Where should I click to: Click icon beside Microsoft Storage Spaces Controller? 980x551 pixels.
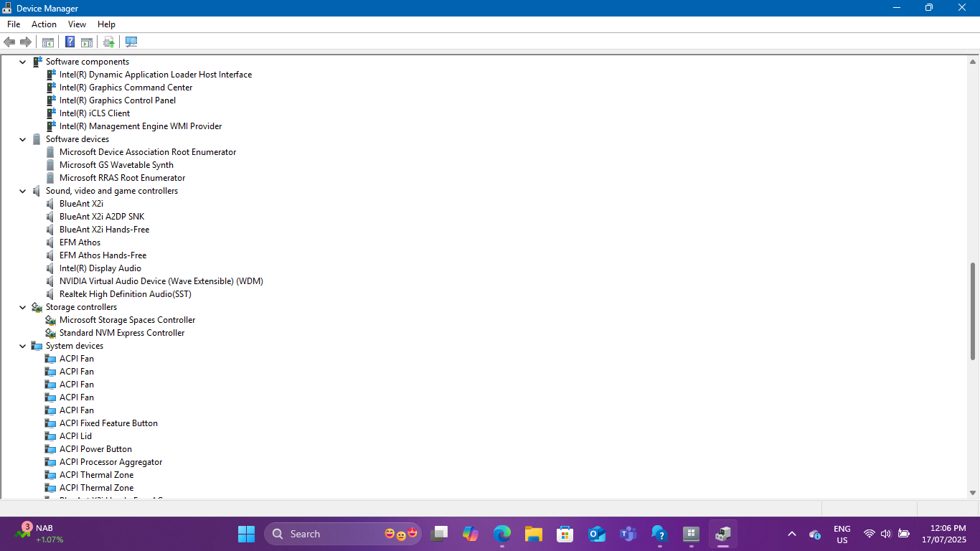(50, 320)
